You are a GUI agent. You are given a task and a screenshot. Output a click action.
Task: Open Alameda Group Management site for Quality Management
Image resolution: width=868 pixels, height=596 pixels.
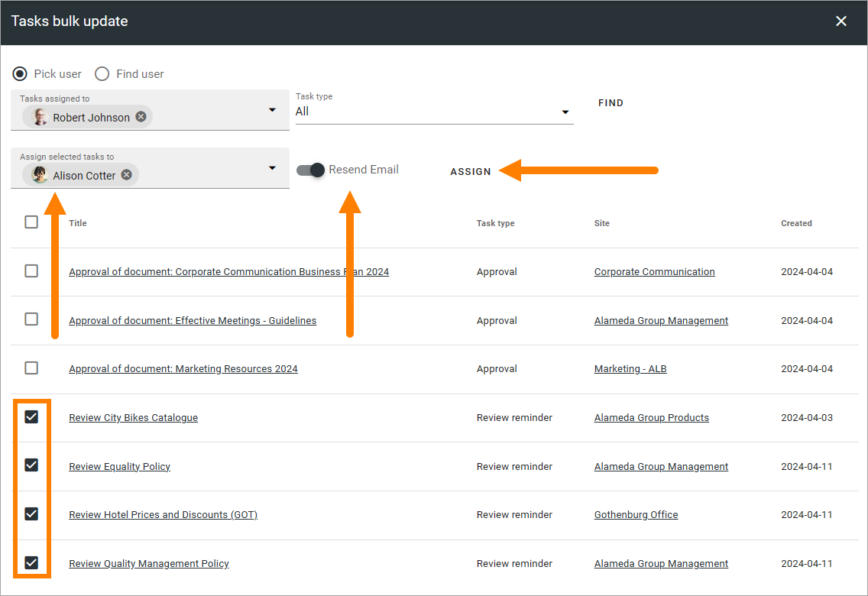coord(661,563)
